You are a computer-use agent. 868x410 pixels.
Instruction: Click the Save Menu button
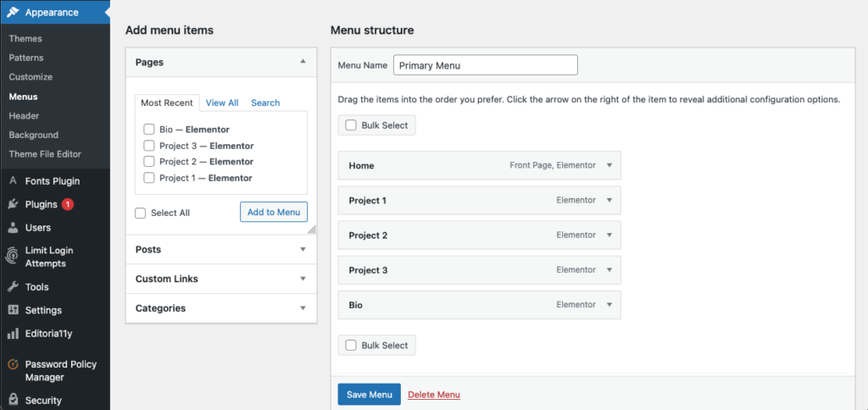[370, 395]
